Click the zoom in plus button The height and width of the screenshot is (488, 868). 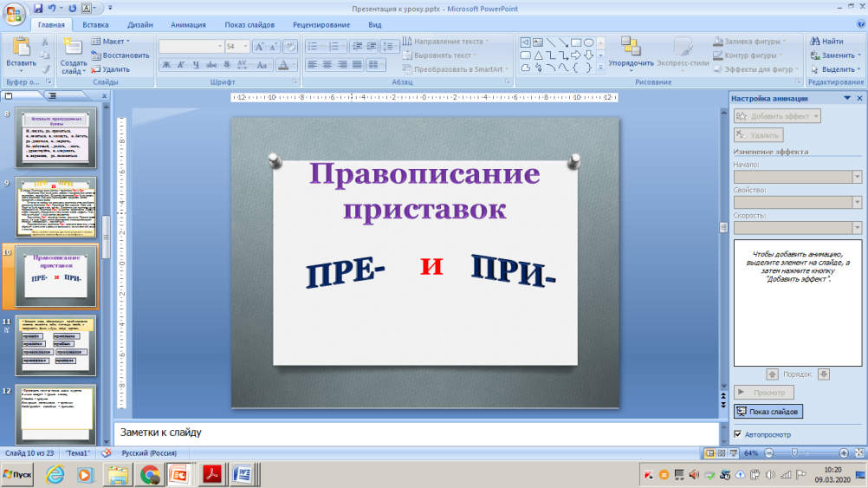click(x=843, y=453)
